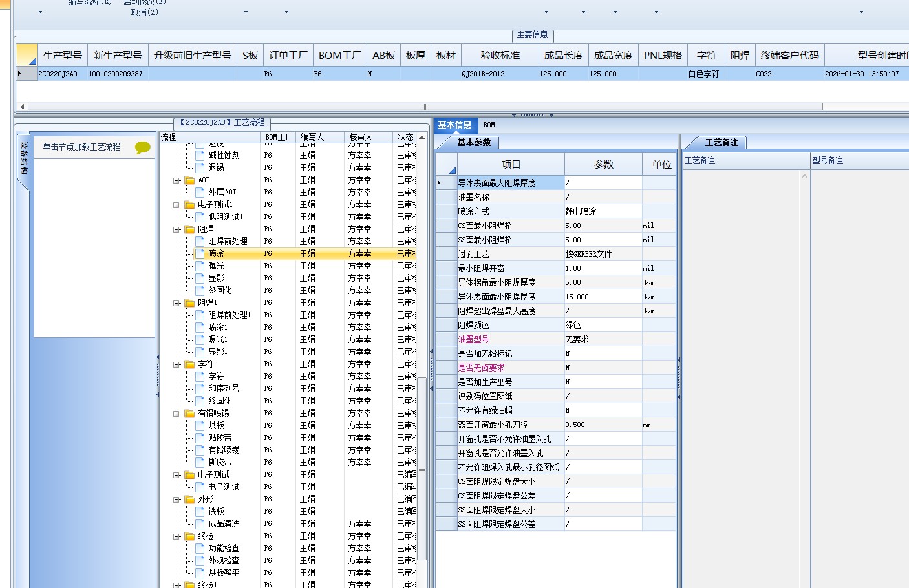This screenshot has height=588, width=909.
Task: Collapse the 终检 tree node
Action: [176, 536]
